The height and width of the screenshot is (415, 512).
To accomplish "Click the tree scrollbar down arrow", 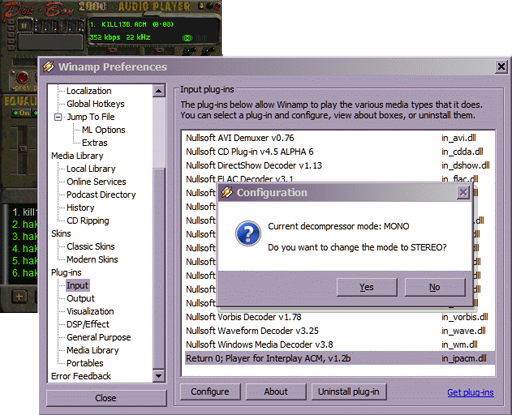I will (x=159, y=376).
